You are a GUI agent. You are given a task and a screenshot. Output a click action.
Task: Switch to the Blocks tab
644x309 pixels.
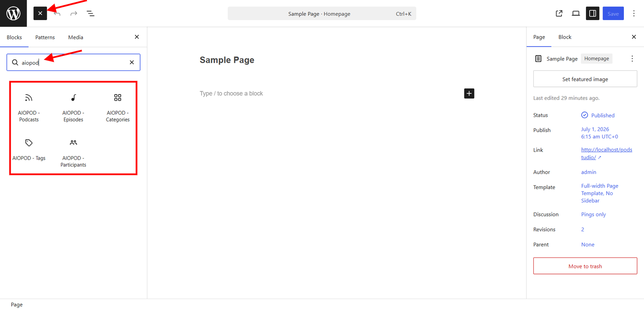coord(14,37)
